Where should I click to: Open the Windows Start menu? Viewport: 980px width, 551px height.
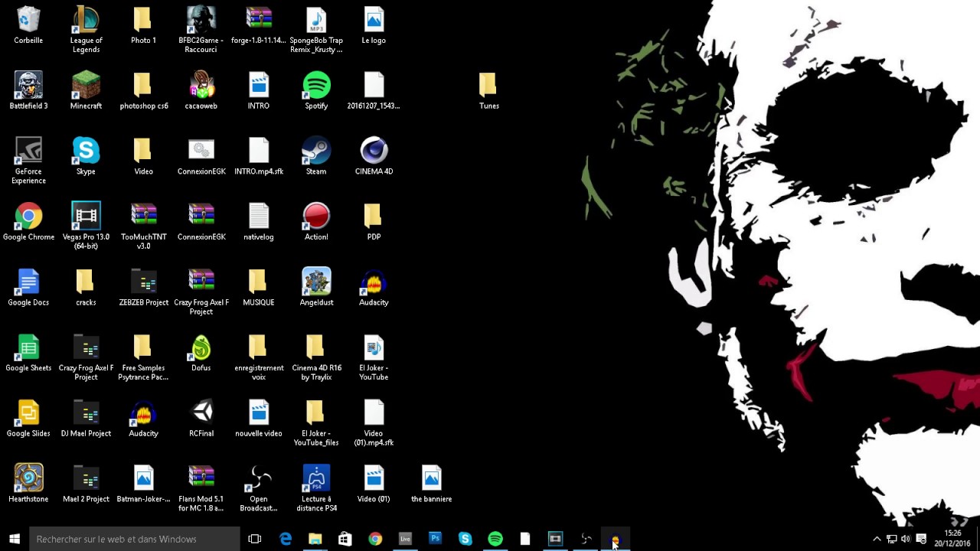point(14,539)
